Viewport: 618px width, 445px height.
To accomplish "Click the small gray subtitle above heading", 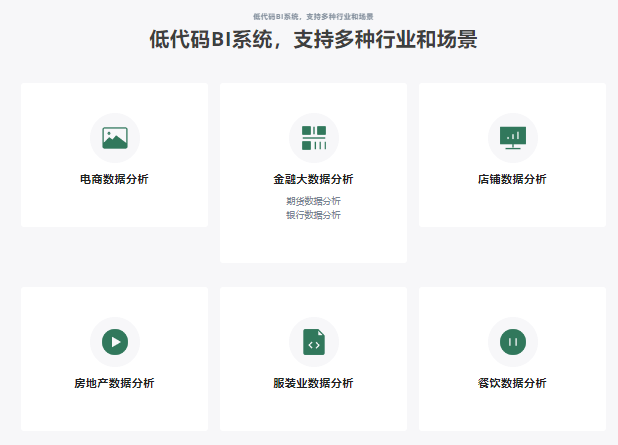I will [313, 17].
